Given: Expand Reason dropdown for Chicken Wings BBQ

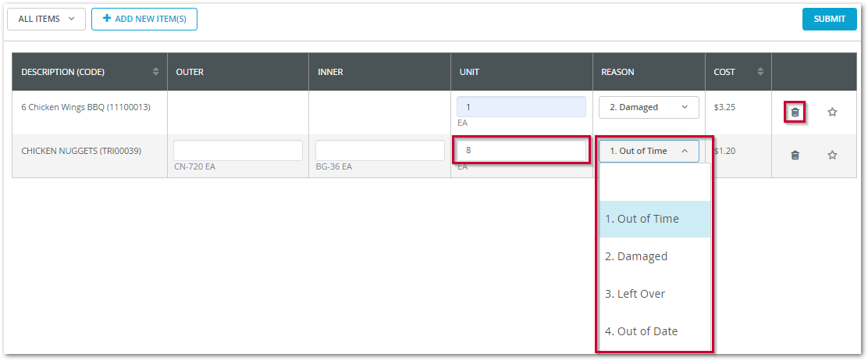Looking at the screenshot, I should [648, 107].
